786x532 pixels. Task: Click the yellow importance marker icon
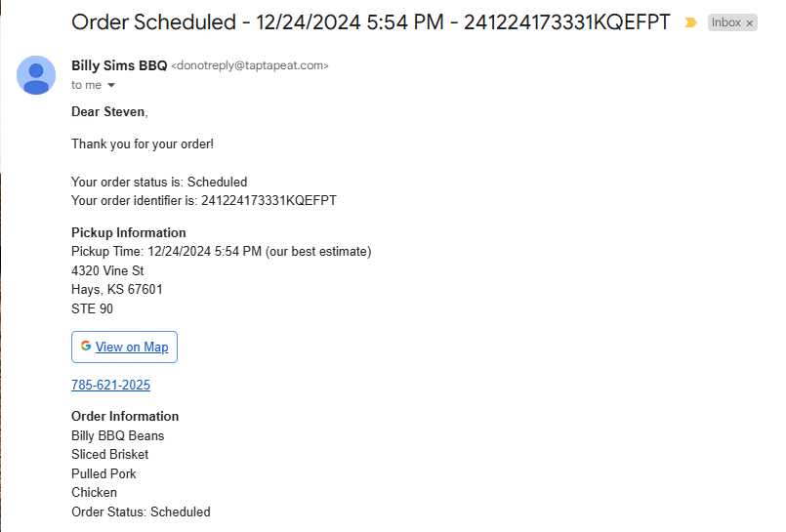[x=690, y=22]
